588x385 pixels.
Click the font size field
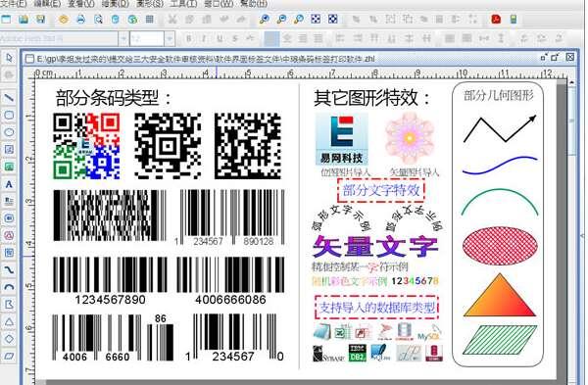pos(147,38)
